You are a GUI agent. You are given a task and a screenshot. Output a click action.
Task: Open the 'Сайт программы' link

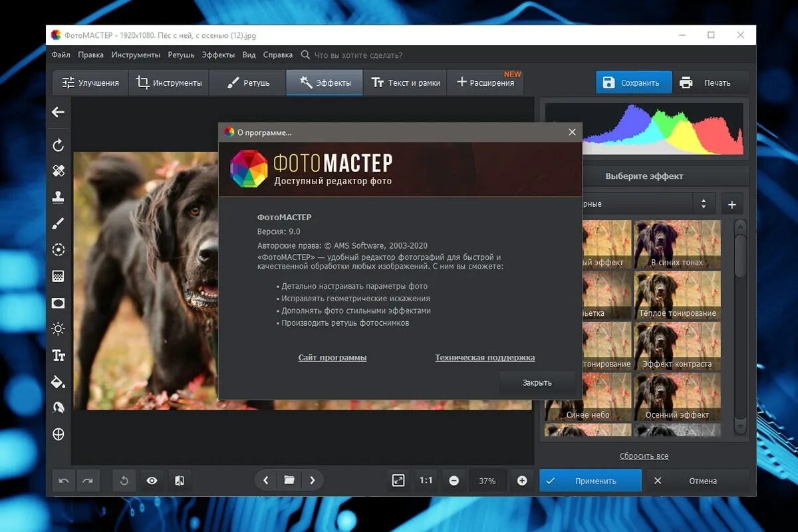[332, 358]
